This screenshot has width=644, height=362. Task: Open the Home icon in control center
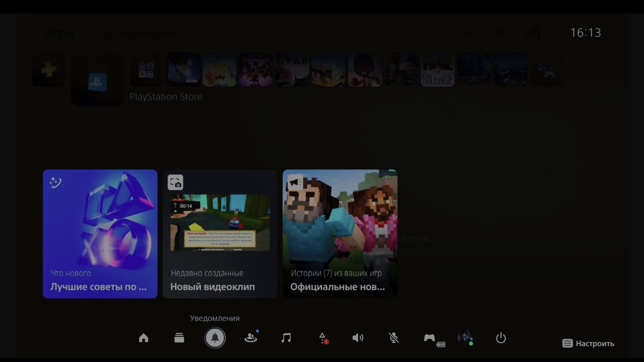144,338
